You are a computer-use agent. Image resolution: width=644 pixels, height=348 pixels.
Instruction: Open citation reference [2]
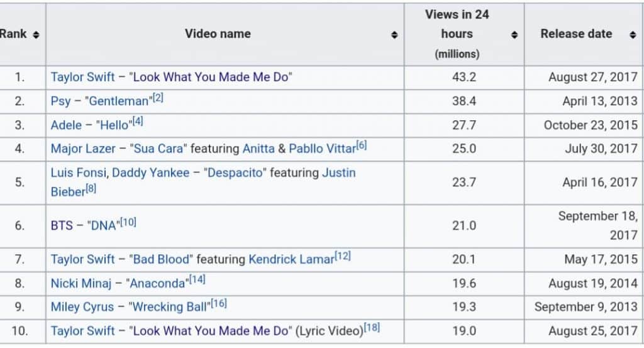pyautogui.click(x=158, y=98)
